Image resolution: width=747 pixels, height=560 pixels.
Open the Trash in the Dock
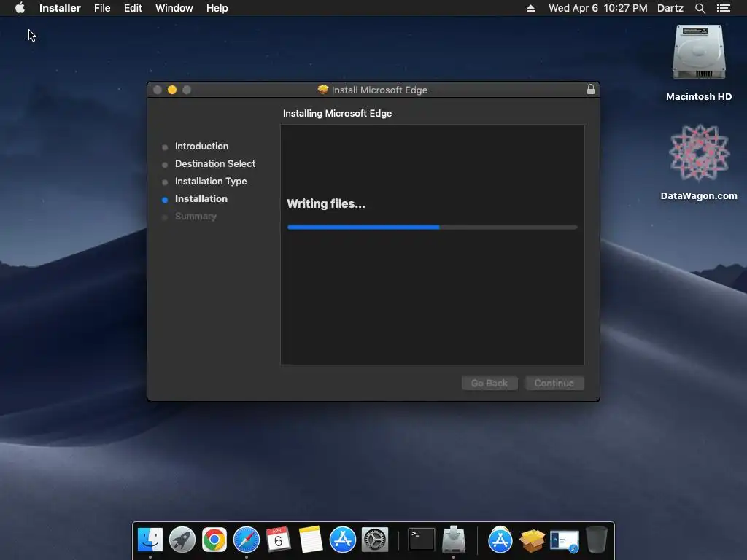597,540
